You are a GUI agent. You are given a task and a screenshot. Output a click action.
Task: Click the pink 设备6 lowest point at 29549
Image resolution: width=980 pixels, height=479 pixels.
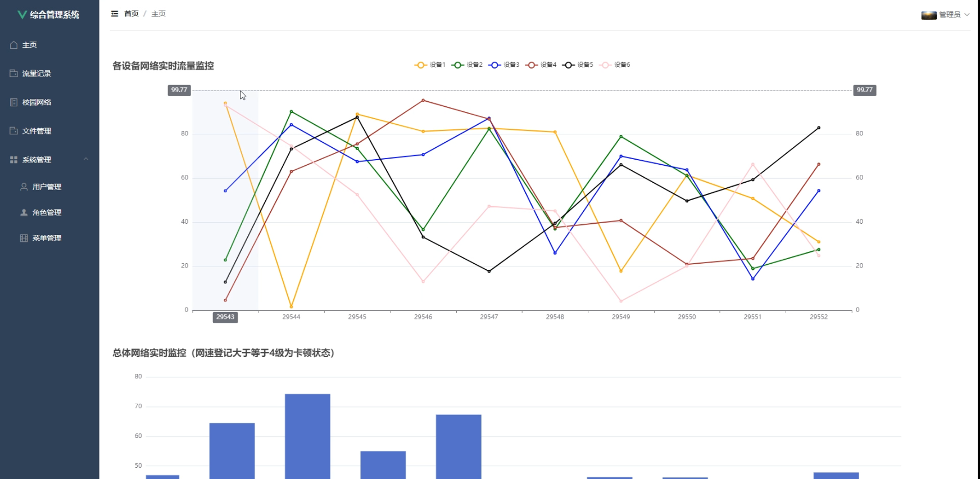pos(621,301)
